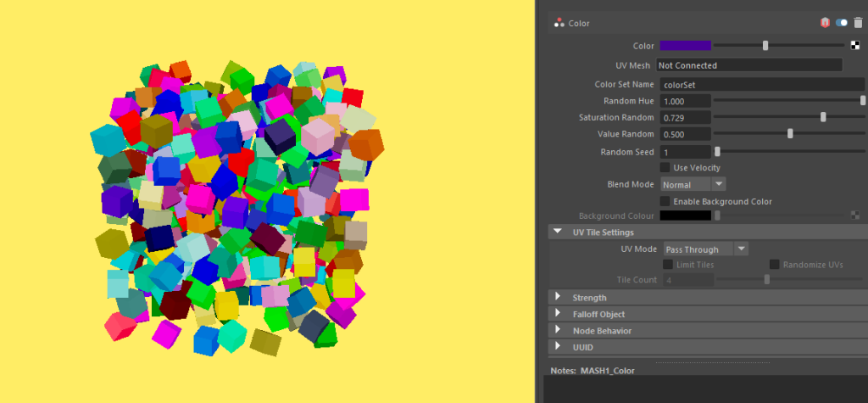The width and height of the screenshot is (868, 403).
Task: Check the Randomize UVs option
Action: tap(775, 265)
